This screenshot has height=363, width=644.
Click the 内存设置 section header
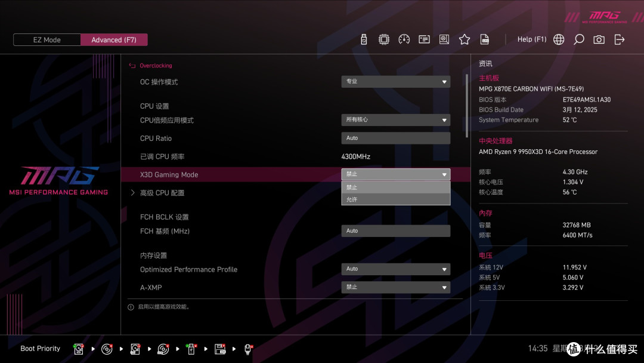coord(153,256)
